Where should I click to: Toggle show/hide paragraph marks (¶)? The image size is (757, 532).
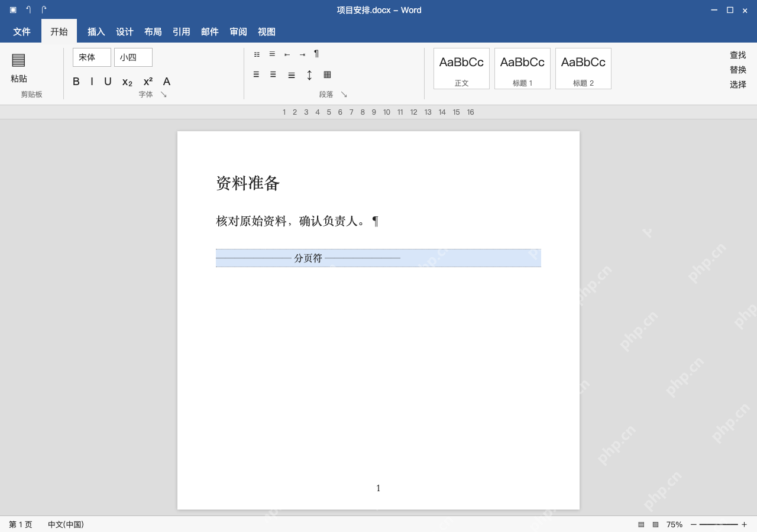coord(316,54)
